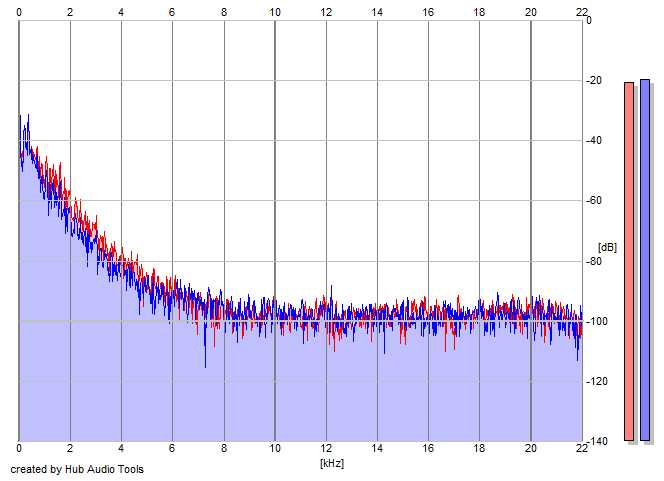Click the -100 dB axis label

coord(596,321)
